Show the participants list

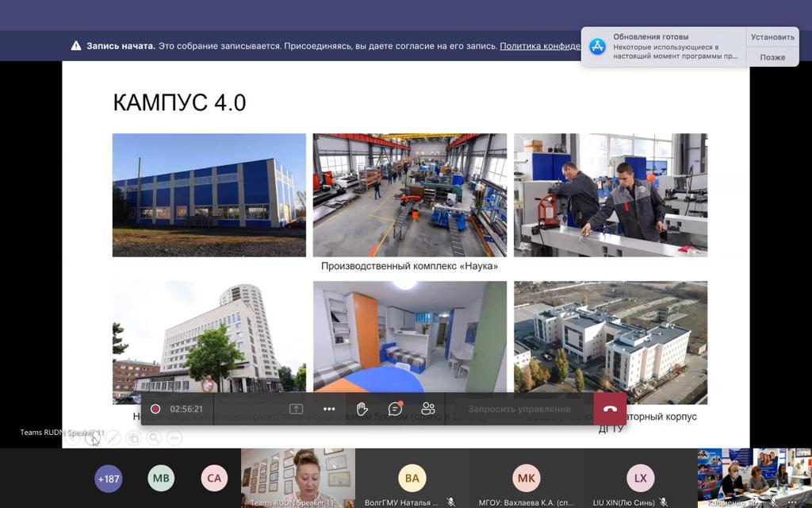point(428,409)
